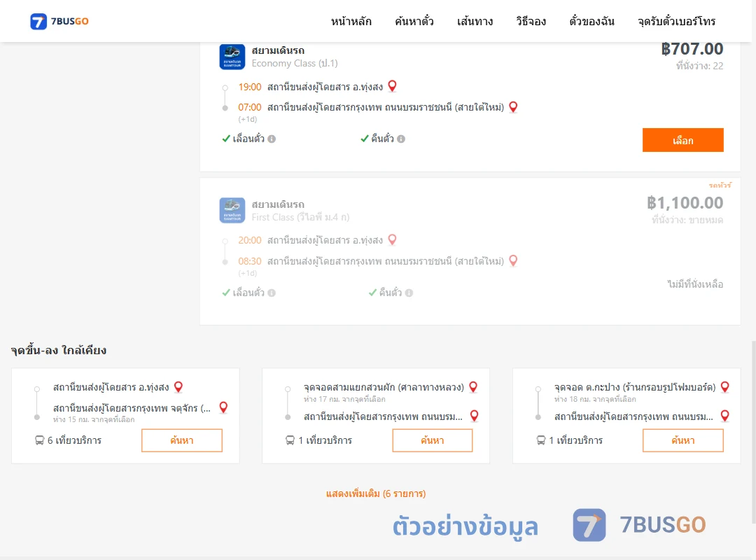Click the bus icon next to 6 เที่ยวบริการ
Screen dimensions: 756x560
coord(39,440)
